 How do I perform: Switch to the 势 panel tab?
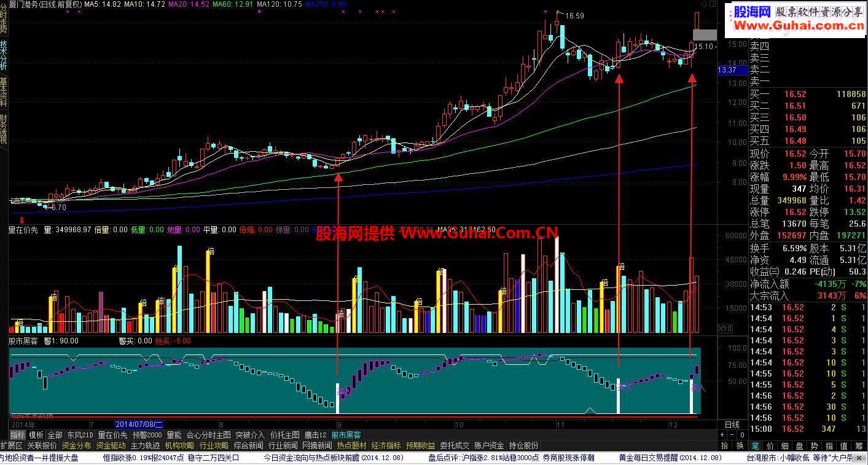pyautogui.click(x=815, y=445)
